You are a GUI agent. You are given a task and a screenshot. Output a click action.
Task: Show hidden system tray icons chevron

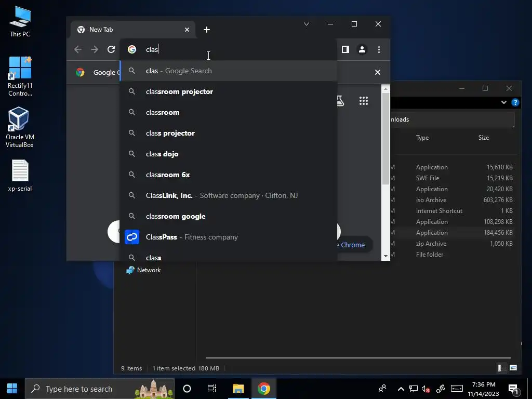(401, 389)
